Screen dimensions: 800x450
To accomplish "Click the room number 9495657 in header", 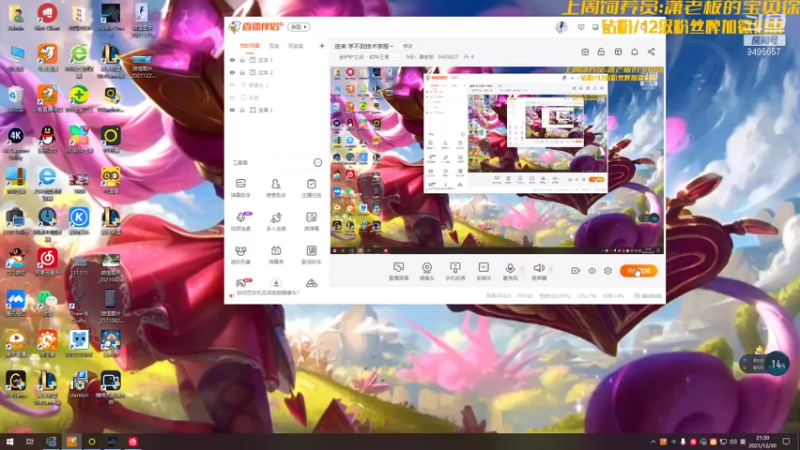I will point(447,57).
